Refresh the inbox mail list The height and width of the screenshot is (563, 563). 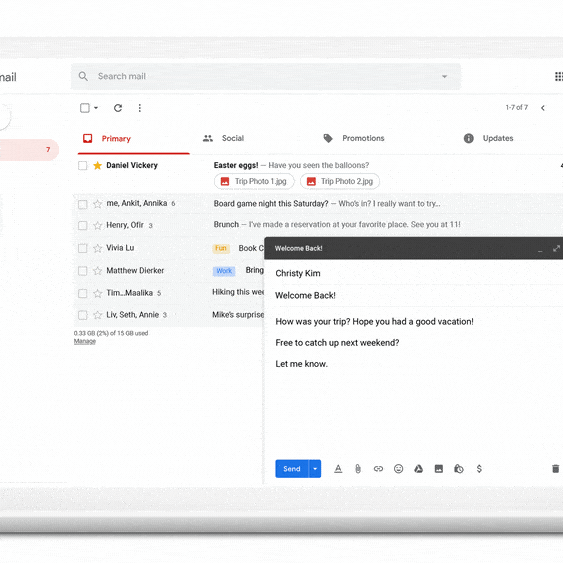[118, 108]
